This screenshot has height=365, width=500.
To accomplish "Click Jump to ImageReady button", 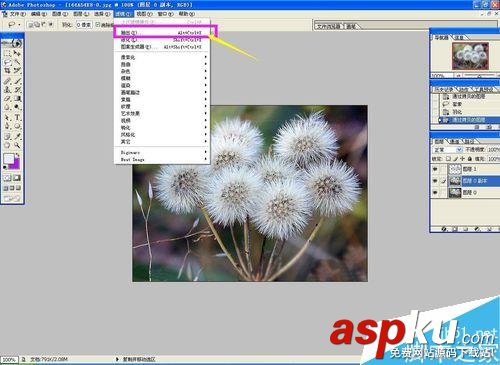I will [x=12, y=199].
